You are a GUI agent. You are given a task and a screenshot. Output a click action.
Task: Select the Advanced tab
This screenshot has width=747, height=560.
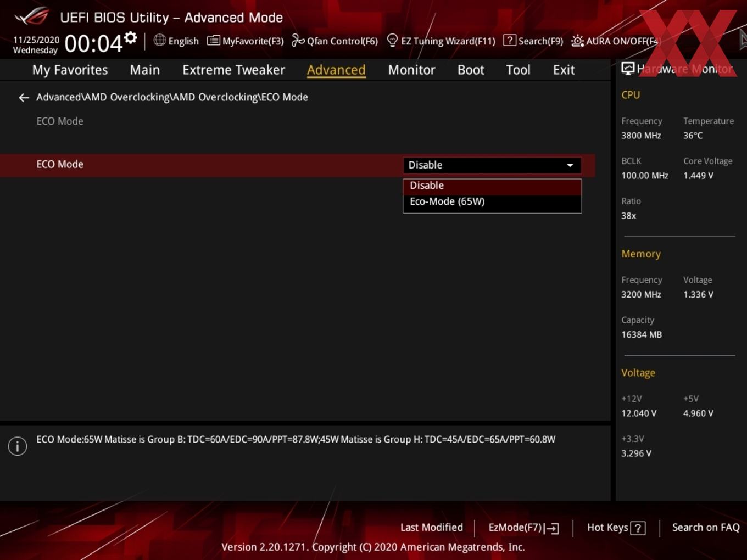336,70
